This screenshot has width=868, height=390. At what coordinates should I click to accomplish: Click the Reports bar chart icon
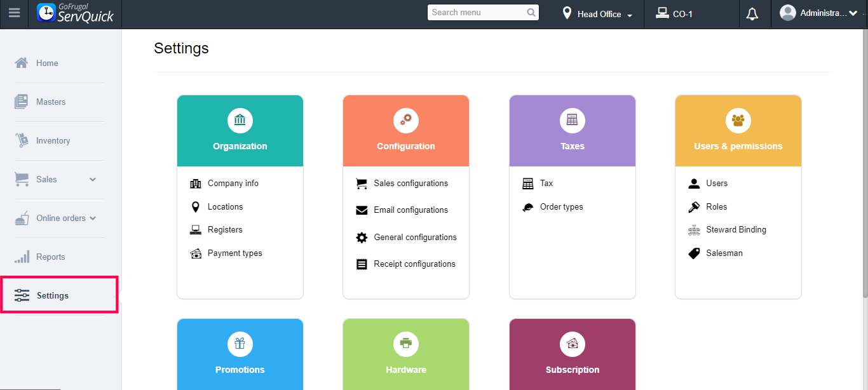click(22, 257)
